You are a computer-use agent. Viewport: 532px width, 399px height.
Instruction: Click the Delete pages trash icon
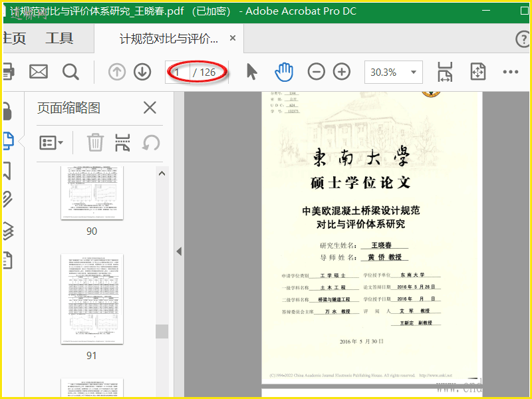click(x=95, y=142)
